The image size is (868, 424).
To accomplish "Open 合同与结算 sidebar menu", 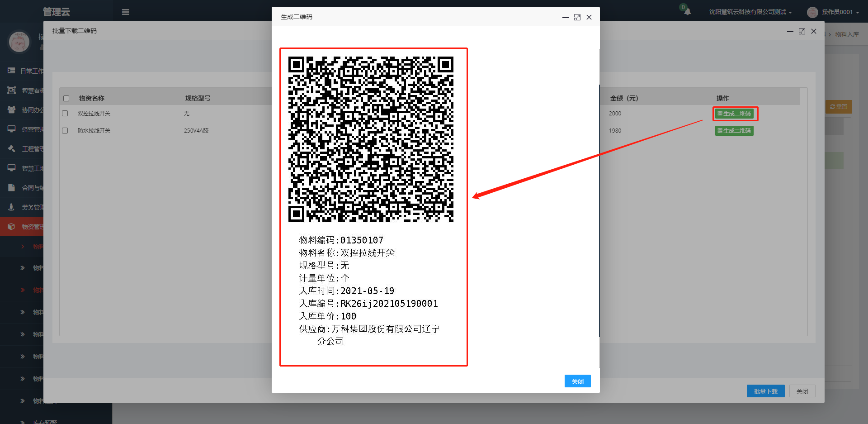I will point(26,188).
